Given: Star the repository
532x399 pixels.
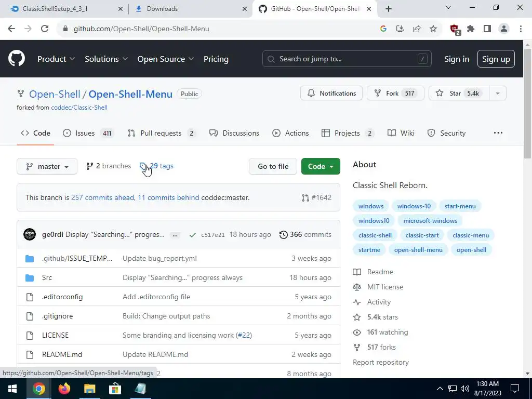Looking at the screenshot, I should (x=459, y=94).
